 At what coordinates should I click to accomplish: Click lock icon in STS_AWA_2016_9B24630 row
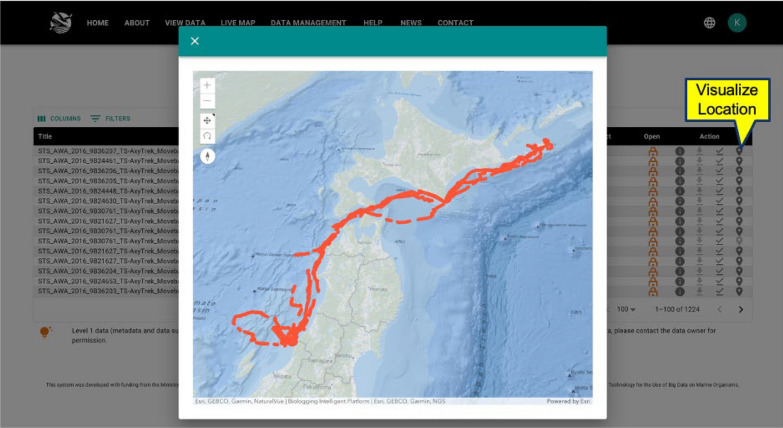point(653,201)
